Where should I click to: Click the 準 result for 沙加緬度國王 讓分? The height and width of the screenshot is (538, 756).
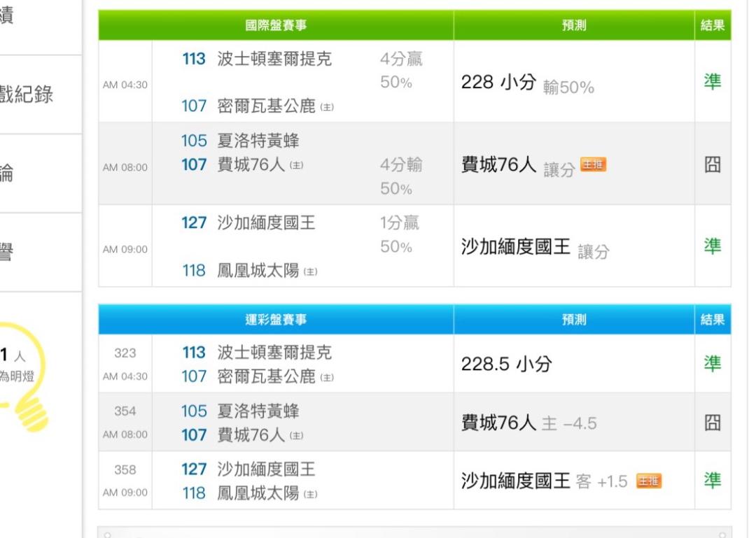(x=713, y=246)
